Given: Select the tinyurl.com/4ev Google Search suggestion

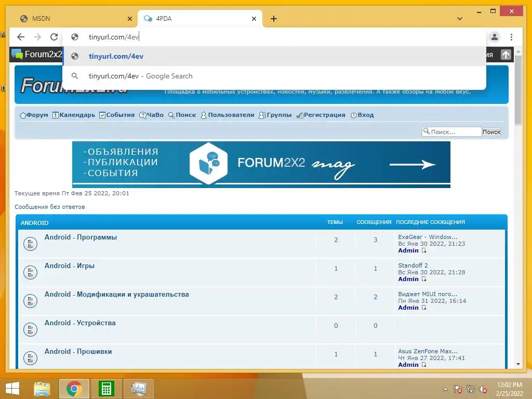Looking at the screenshot, I should click(274, 76).
